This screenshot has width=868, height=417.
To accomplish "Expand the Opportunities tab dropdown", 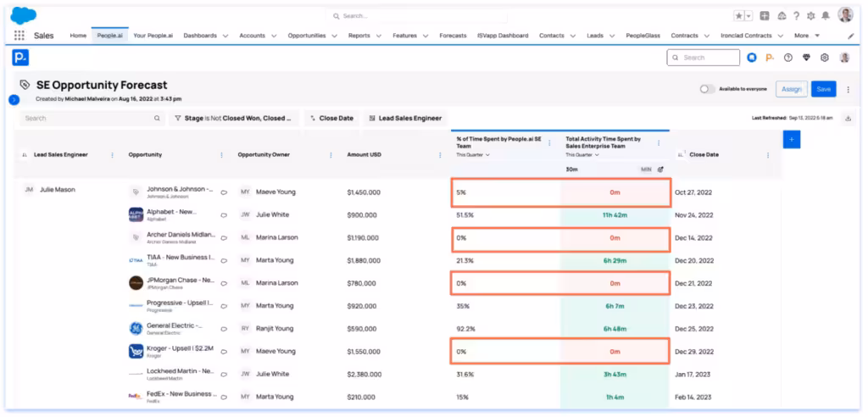I will pyautogui.click(x=334, y=36).
